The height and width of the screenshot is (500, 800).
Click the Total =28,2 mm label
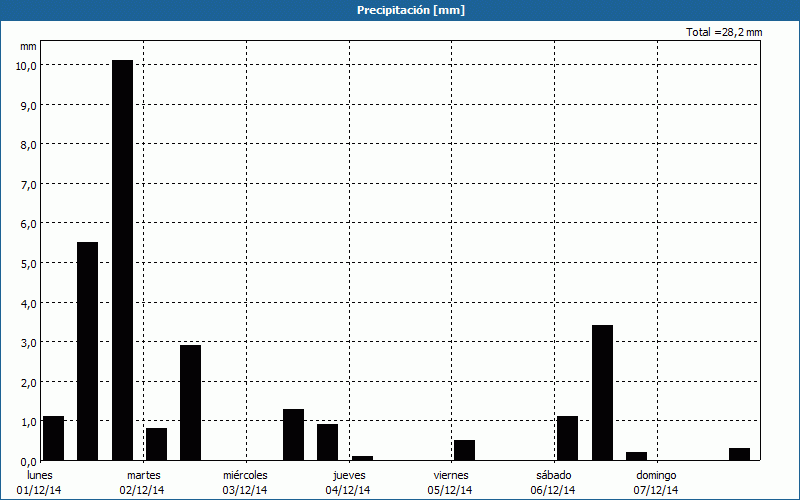coord(724,32)
